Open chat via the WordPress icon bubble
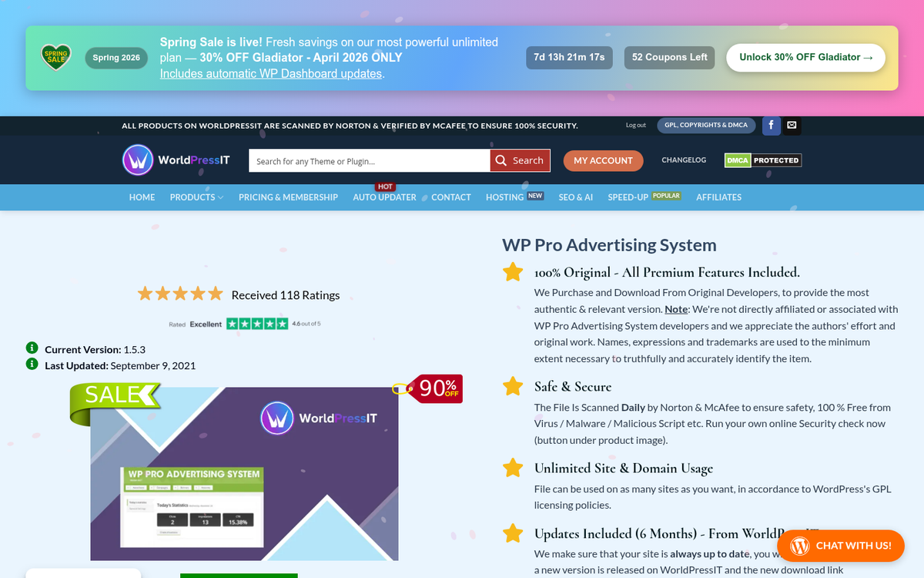The height and width of the screenshot is (578, 924). point(798,546)
